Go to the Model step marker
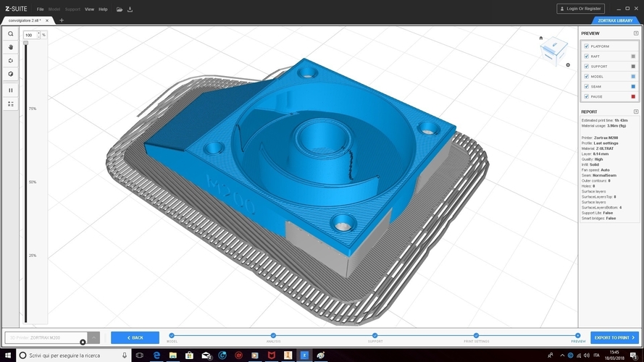644x362 pixels. pos(172,336)
